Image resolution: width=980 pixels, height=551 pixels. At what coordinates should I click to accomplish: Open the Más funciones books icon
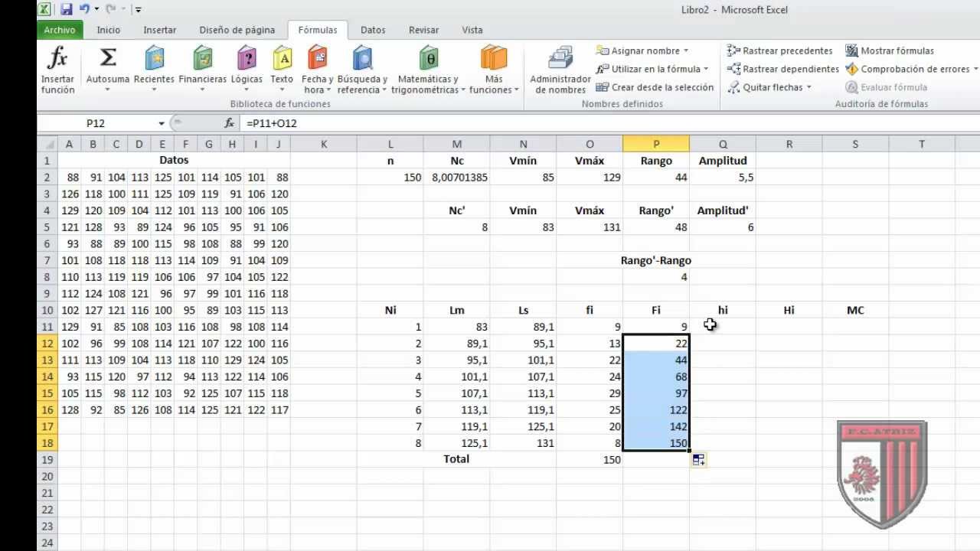pyautogui.click(x=494, y=57)
